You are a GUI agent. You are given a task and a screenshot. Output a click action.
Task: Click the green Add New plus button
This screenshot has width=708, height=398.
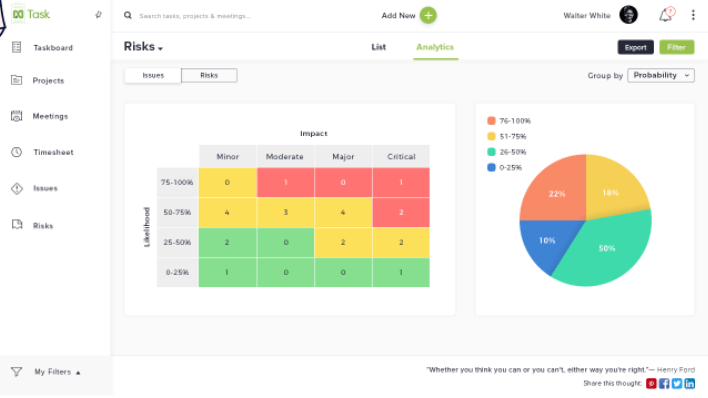(x=428, y=15)
